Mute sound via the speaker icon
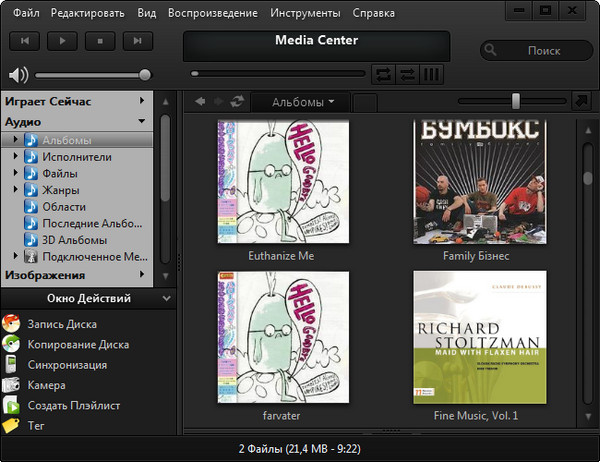Screen dimensions: 600x462 click(x=16, y=74)
